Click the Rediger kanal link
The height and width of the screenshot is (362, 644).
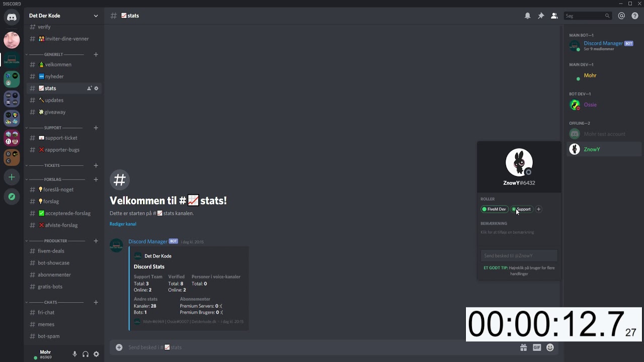click(123, 224)
